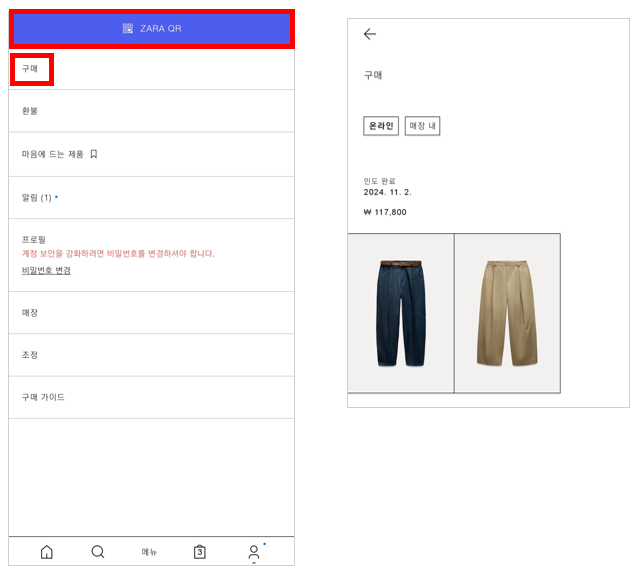
Task: Open 알림 (1) notifications
Action: 152,198
